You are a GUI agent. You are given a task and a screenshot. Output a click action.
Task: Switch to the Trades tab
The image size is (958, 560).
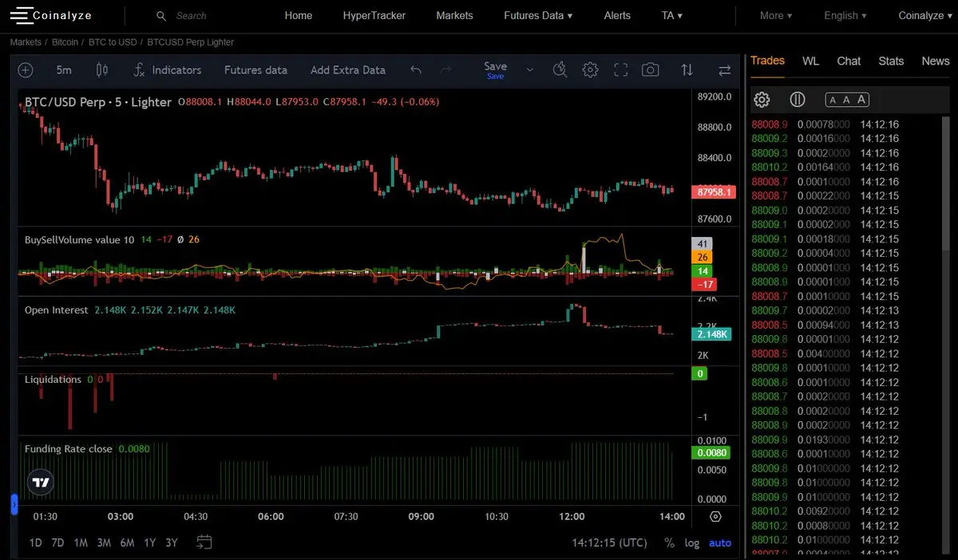click(x=768, y=61)
